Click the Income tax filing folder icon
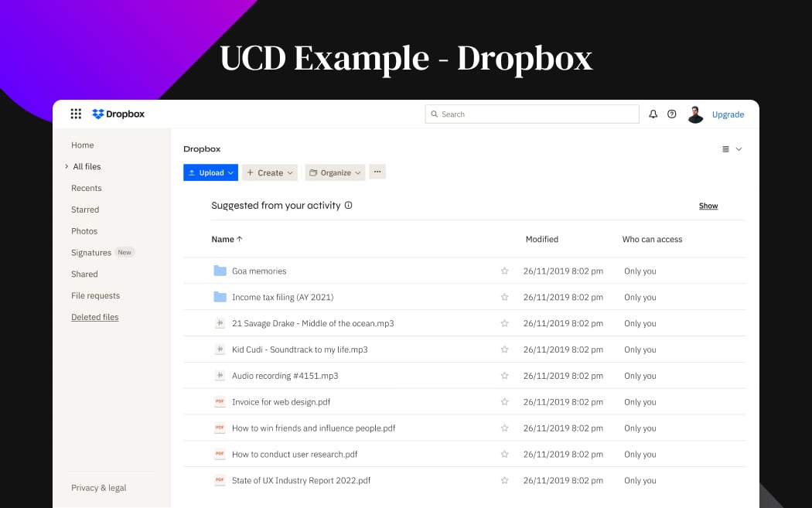The width and height of the screenshot is (812, 508). click(x=220, y=297)
